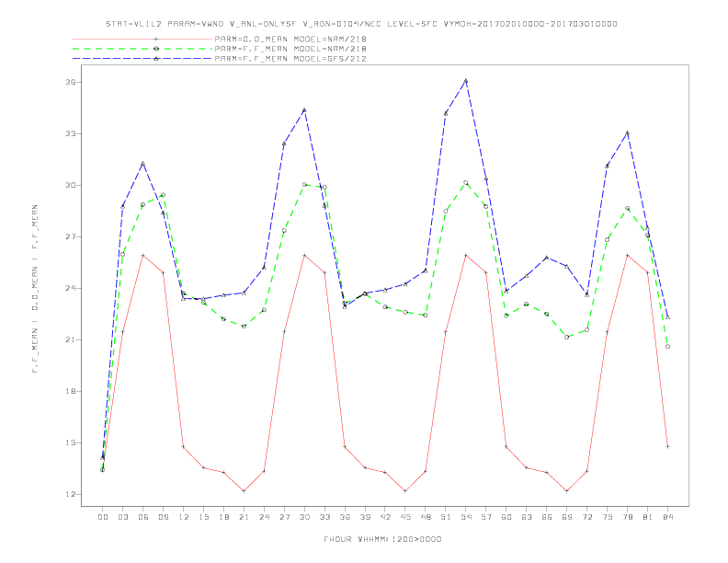
Task: Click x-axis forecast hour label 06
Action: pos(143,517)
